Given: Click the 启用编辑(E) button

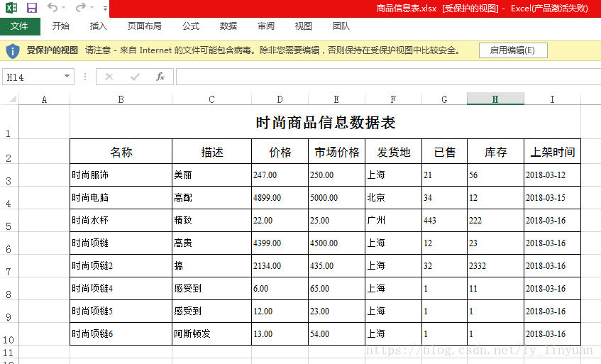Looking at the screenshot, I should (513, 50).
